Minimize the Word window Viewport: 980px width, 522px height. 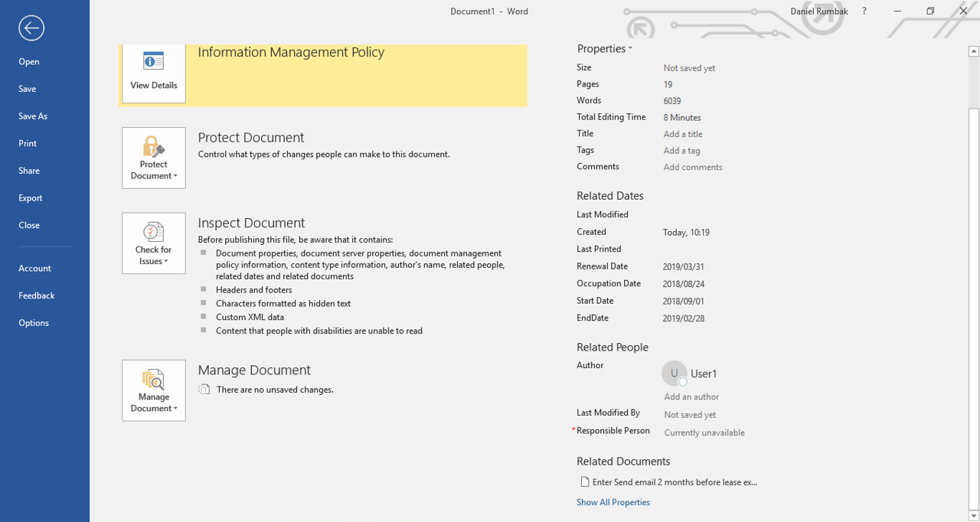click(897, 11)
